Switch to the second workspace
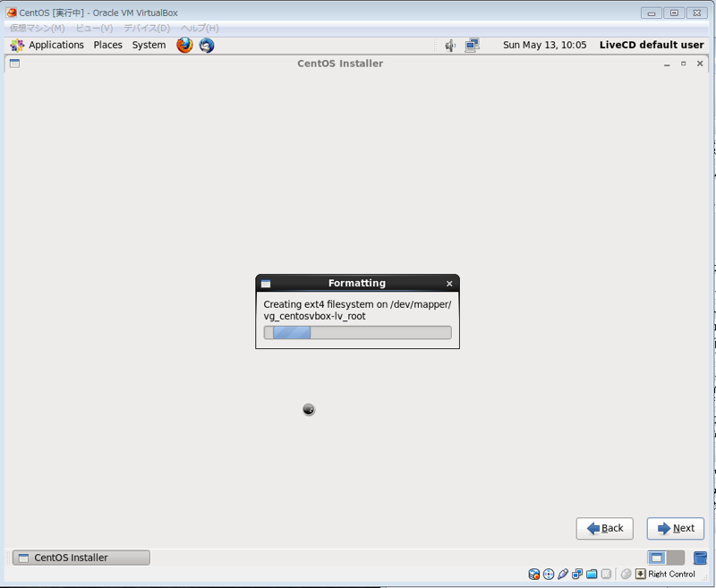 pos(676,558)
